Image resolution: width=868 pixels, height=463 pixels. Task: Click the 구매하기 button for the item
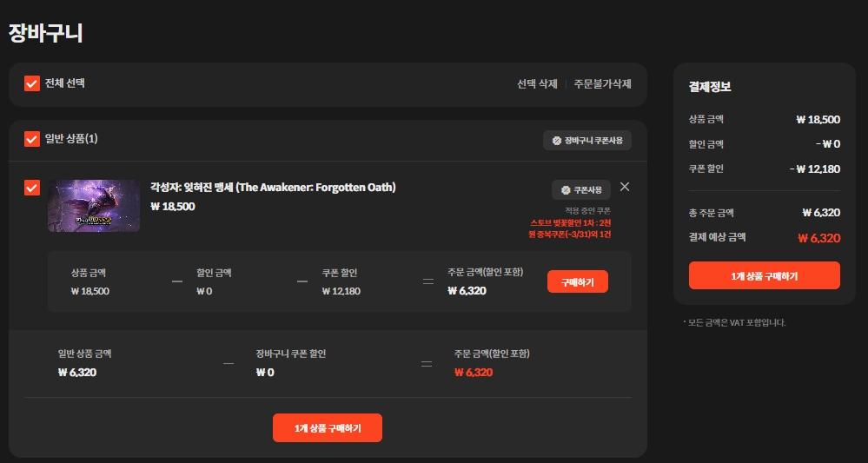coord(578,281)
